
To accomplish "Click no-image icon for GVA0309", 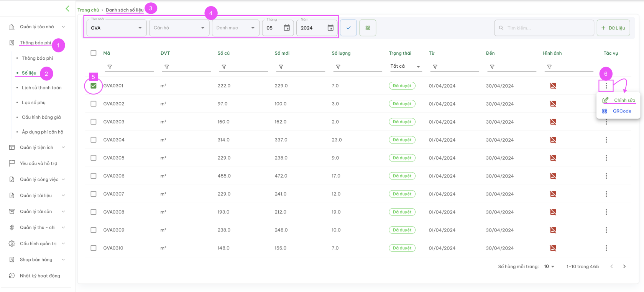I will (553, 230).
